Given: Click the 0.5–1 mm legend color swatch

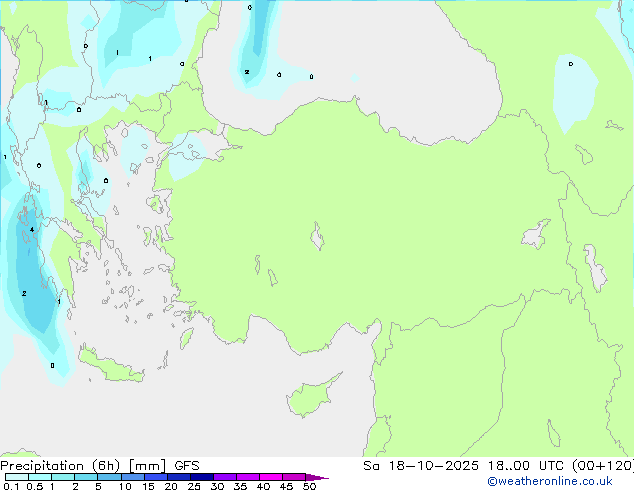Looking at the screenshot, I should (x=40, y=477).
